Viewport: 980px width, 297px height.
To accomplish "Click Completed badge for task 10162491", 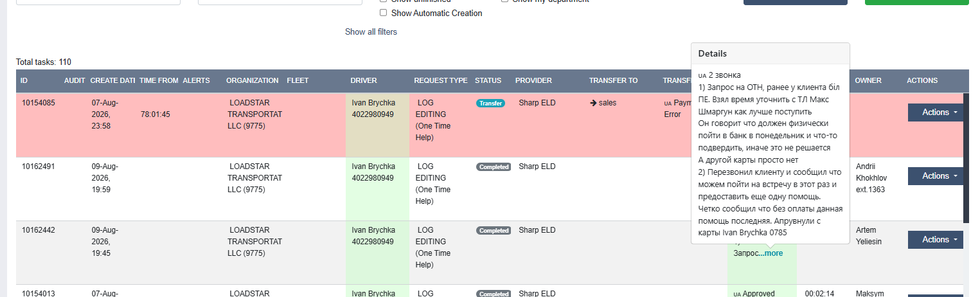I will pyautogui.click(x=494, y=166).
